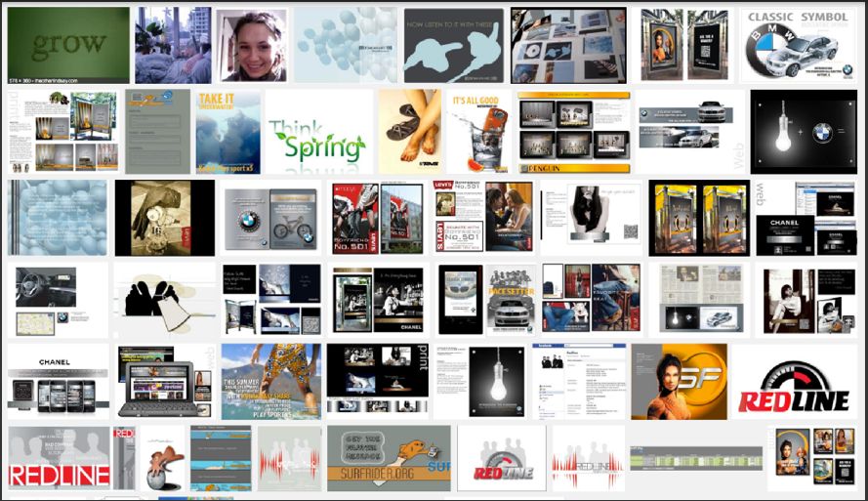The width and height of the screenshot is (868, 501).
Task: Open the seated woman Chanel monochrome thumbnail
Action: 806,301
